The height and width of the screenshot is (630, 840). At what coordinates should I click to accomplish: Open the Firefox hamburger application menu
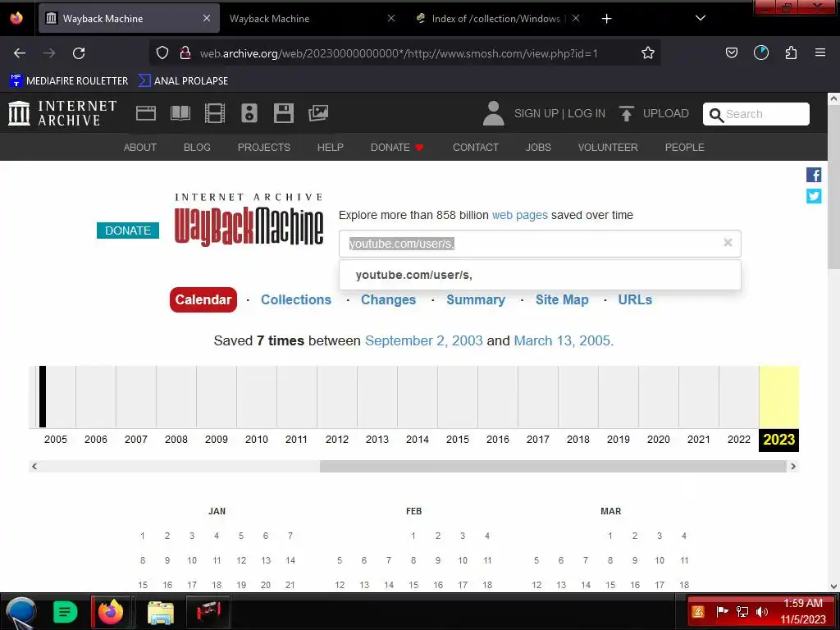click(x=820, y=52)
